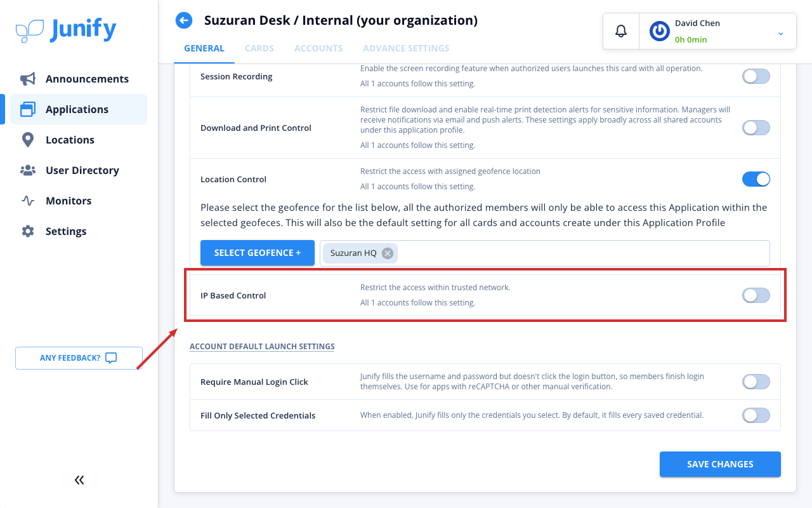Click the Location Control label
812x508 pixels.
coord(233,179)
